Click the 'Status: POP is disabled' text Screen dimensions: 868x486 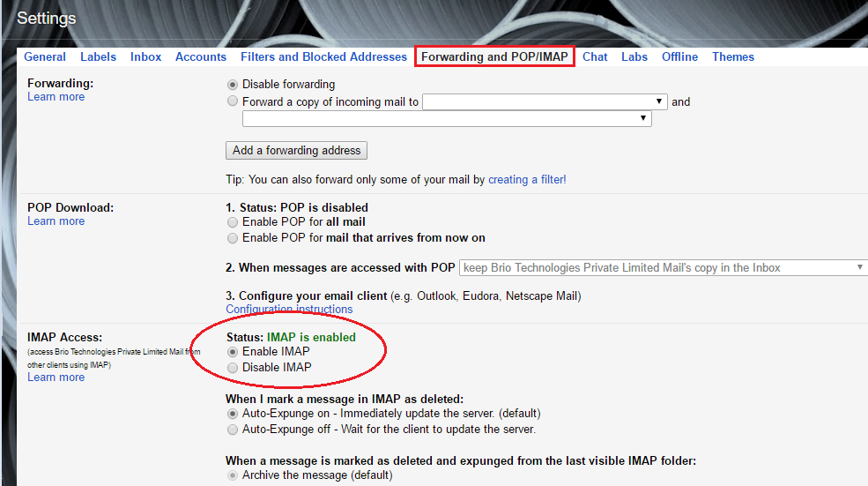coord(304,208)
